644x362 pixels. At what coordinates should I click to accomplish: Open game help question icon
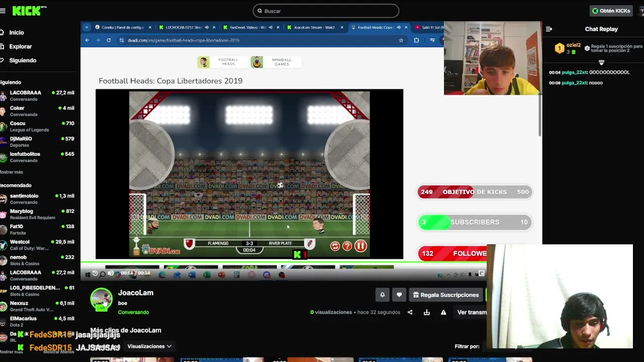point(347,246)
